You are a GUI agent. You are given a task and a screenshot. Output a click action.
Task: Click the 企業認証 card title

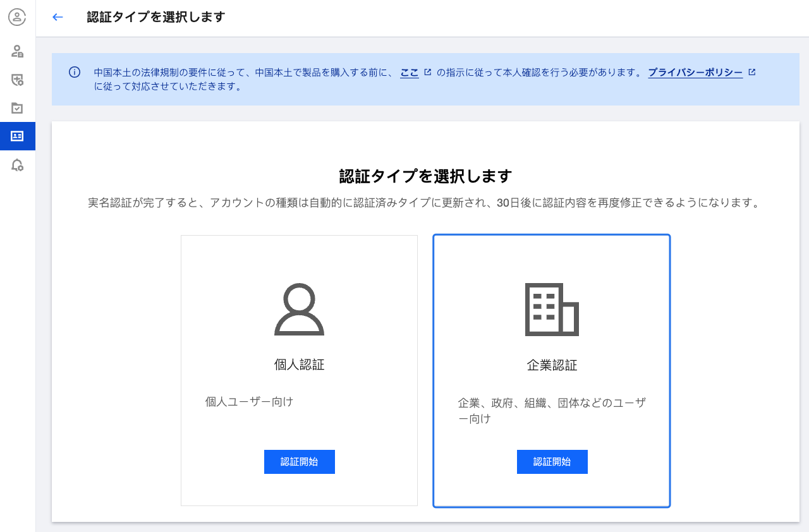[x=552, y=365]
